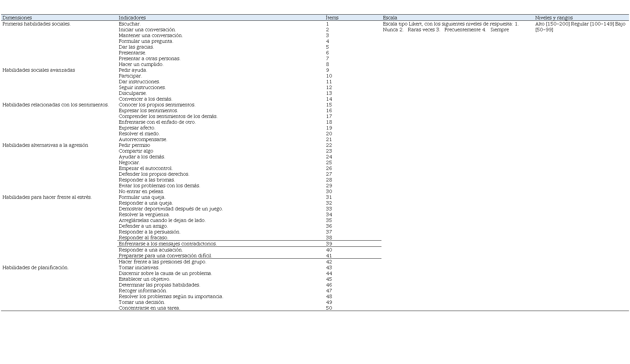Click 'Enfrentarse con el enfado de otro.'
This screenshot has width=630, height=364.
click(x=157, y=122)
